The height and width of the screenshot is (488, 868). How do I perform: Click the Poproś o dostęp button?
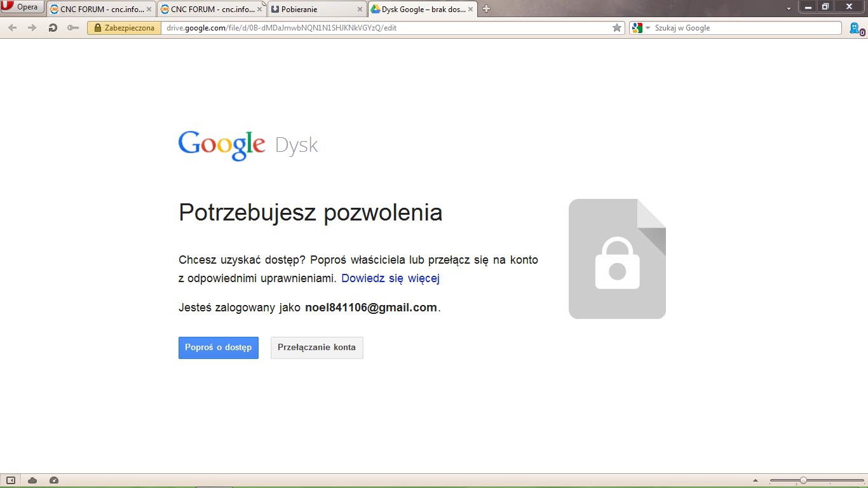point(219,348)
